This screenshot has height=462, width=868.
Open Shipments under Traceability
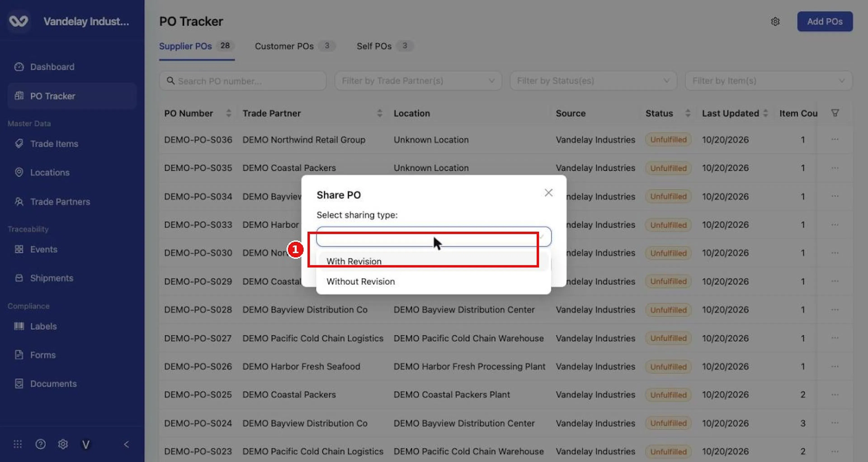click(x=52, y=278)
